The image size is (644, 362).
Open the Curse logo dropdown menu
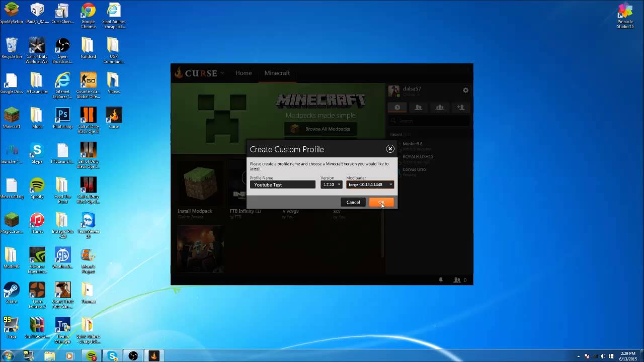199,73
